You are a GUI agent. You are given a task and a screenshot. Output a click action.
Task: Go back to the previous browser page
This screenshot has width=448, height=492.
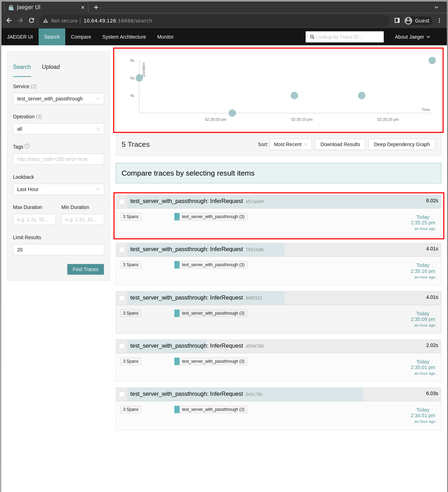point(9,21)
